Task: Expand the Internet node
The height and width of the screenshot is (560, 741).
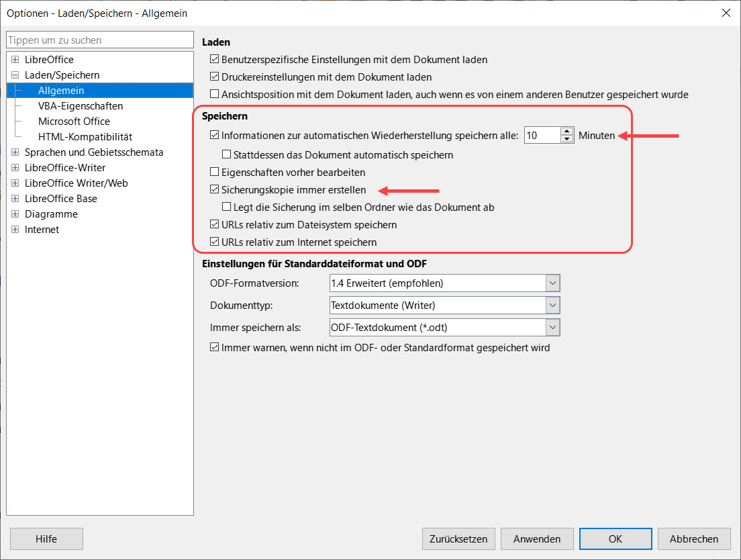Action: [15, 230]
